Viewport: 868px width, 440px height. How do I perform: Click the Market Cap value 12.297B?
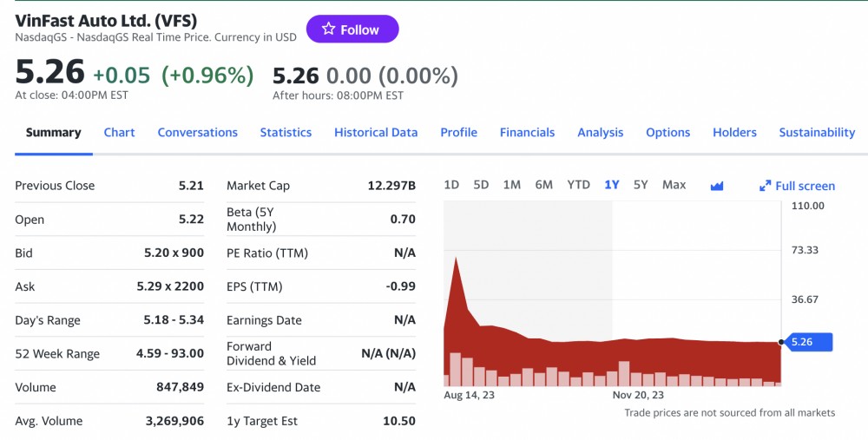coord(391,186)
